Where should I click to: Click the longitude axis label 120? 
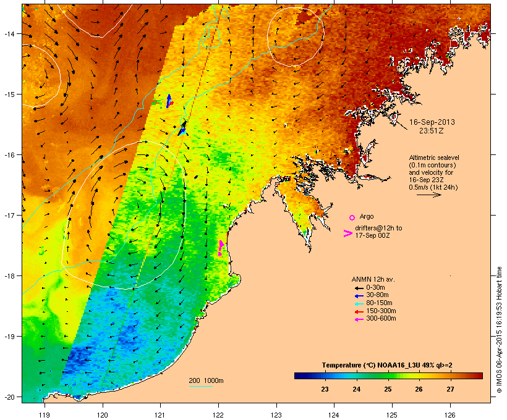click(x=103, y=415)
